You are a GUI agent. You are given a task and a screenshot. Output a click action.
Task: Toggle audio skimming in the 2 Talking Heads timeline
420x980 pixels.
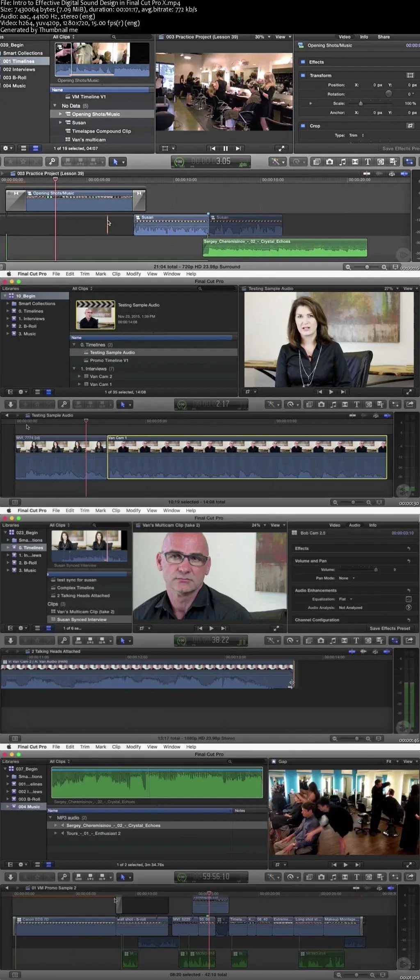click(363, 652)
